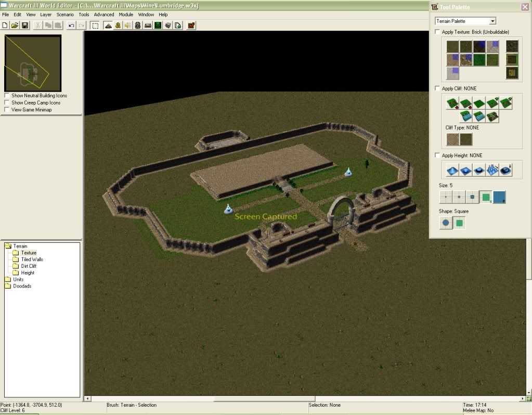This screenshot has height=415, width=532.
Task: Select the Lower height tool
Action: coord(466,170)
